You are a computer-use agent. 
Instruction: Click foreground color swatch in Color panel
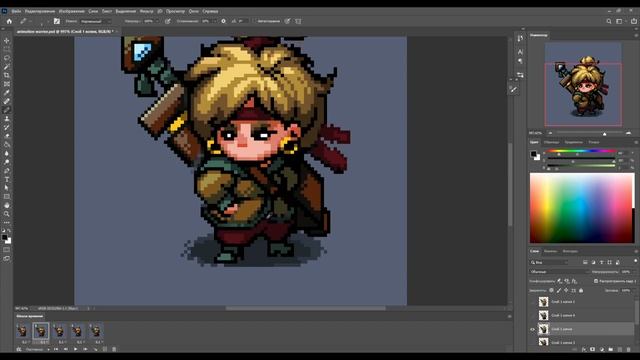click(533, 154)
